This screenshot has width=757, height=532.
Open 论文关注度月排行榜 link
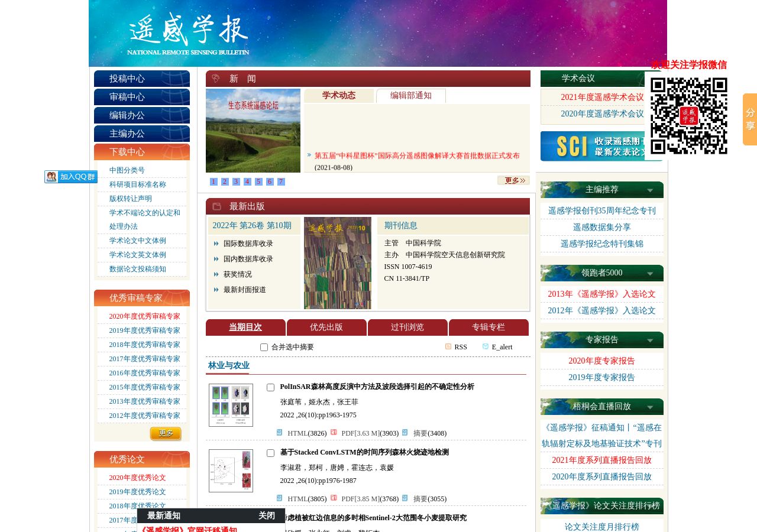(x=602, y=527)
